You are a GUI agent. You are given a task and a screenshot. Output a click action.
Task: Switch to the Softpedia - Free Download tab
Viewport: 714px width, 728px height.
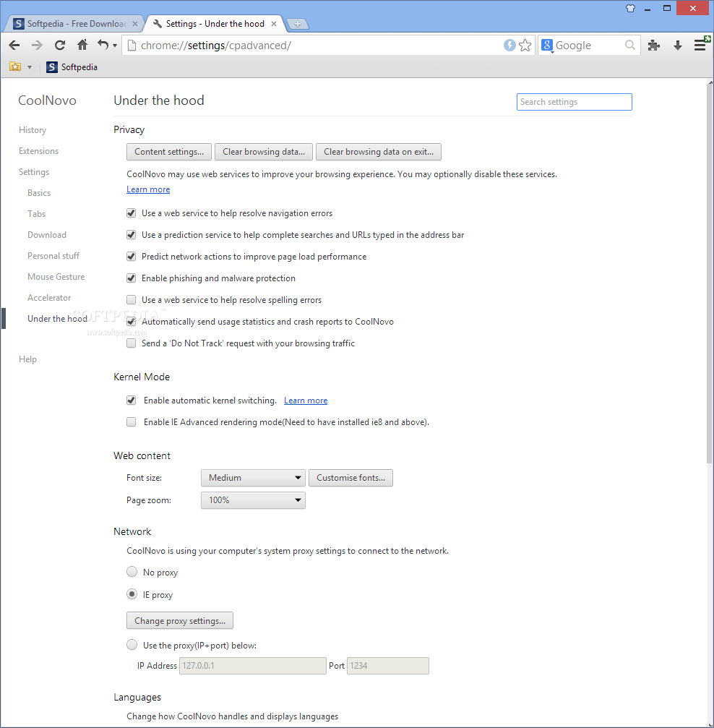tap(75, 24)
